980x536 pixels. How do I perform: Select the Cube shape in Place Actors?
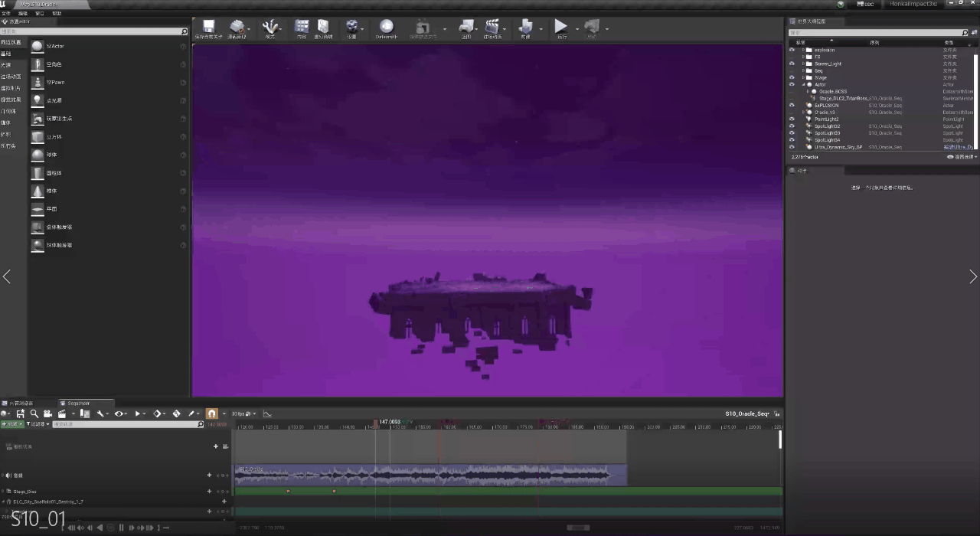(37, 137)
